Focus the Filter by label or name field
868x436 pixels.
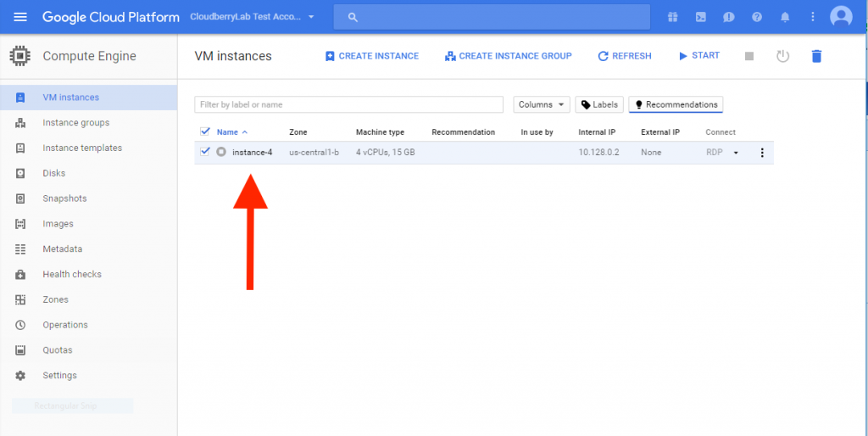click(348, 104)
